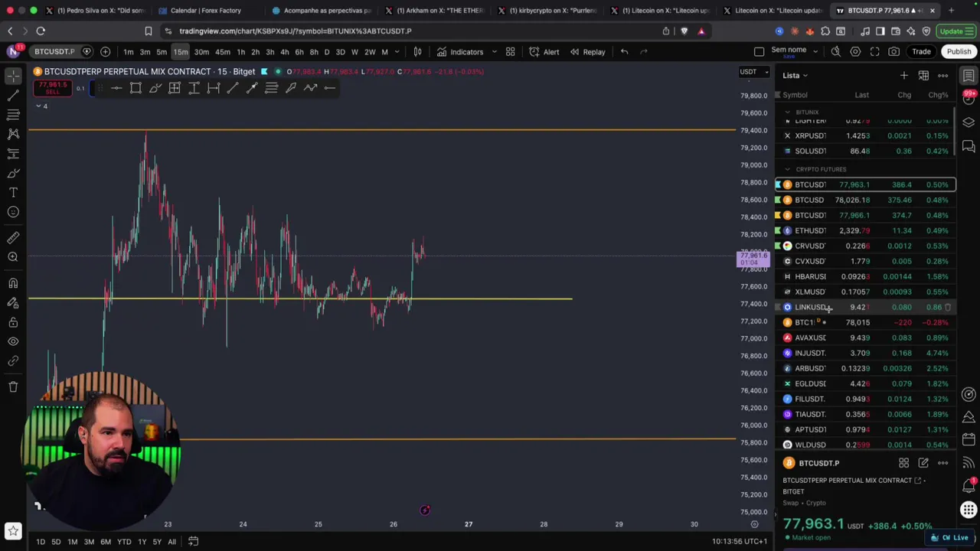Click the undo arrow
Viewport: 980px width, 551px height.
click(625, 51)
